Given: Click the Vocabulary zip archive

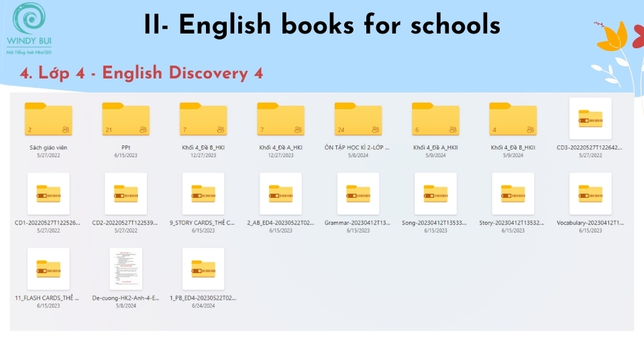Looking at the screenshot, I should point(590,194).
